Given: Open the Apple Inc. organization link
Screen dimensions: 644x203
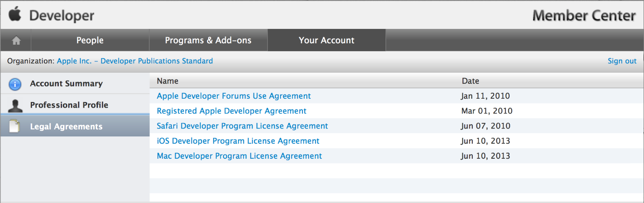Looking at the screenshot, I should [135, 61].
